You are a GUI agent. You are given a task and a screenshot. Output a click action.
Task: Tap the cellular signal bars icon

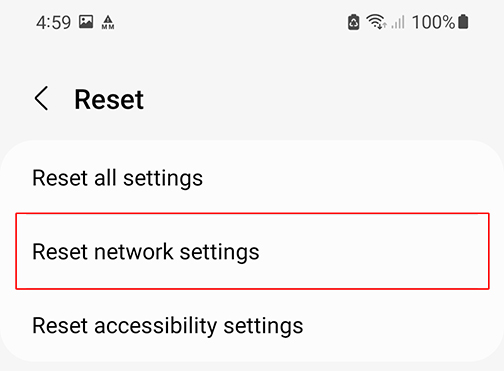[x=398, y=22]
